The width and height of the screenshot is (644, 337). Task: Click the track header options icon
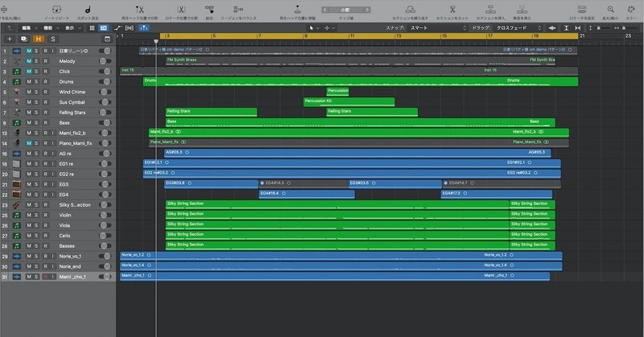pyautogui.click(x=107, y=39)
